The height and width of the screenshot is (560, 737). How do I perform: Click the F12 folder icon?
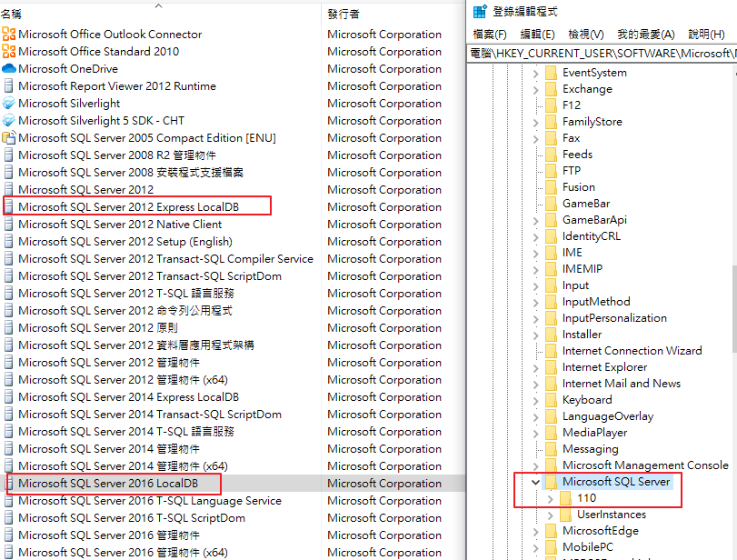tap(551, 105)
